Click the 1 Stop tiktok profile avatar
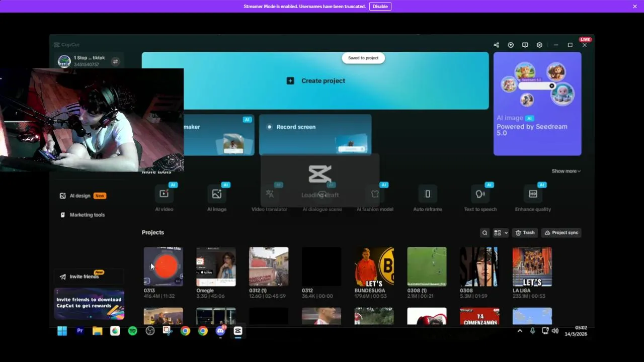The image size is (644, 362). pos(64,61)
